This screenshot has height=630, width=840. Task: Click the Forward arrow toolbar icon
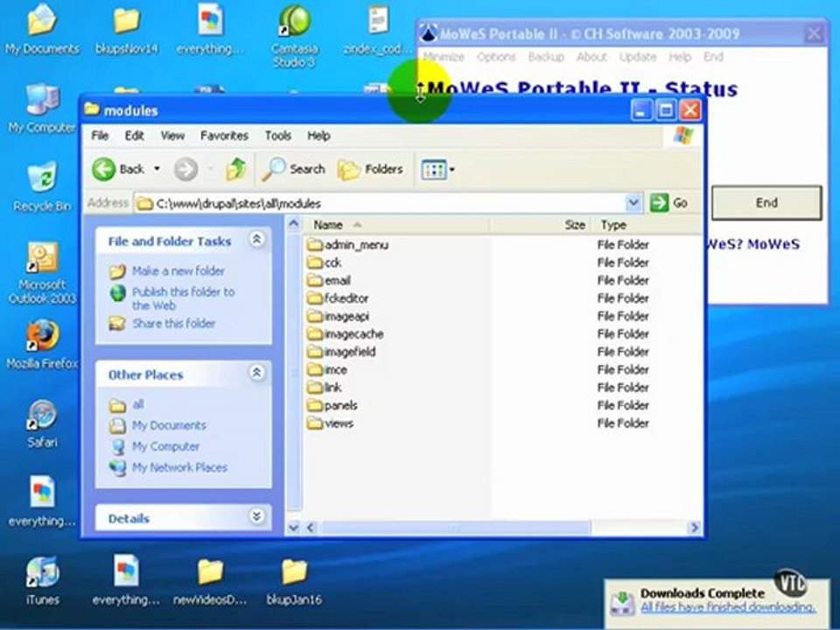tap(185, 170)
